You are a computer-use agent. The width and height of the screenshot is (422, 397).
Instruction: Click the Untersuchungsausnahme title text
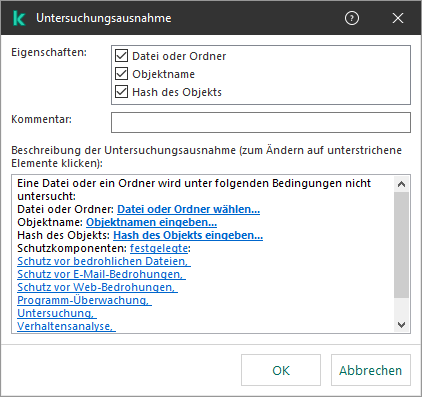[x=104, y=18]
